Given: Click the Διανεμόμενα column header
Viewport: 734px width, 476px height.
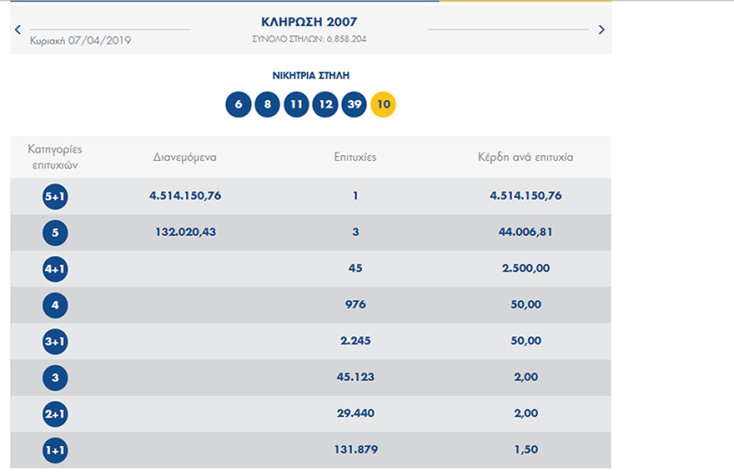Looking at the screenshot, I should (185, 158).
